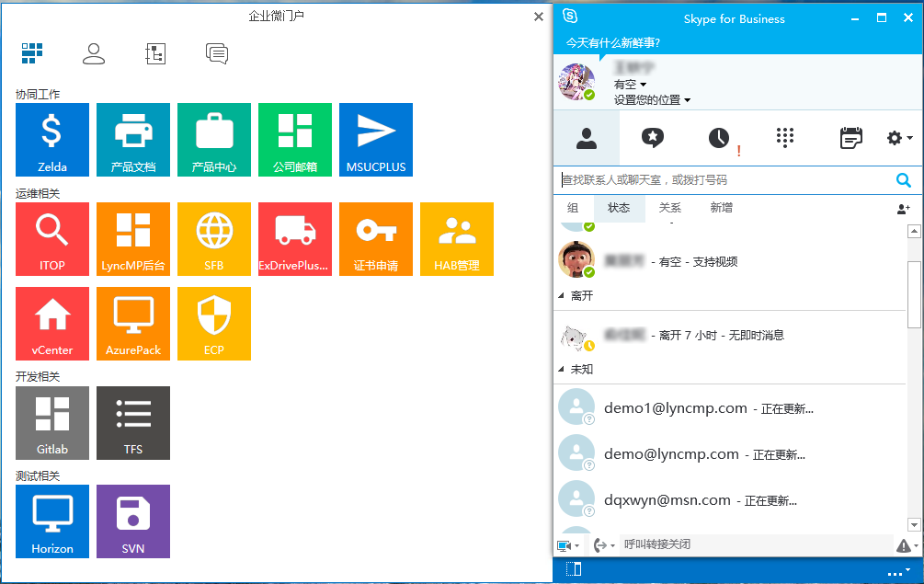Screen dimensions: 924x584
Task: Open the Zelda tile
Action: point(52,140)
